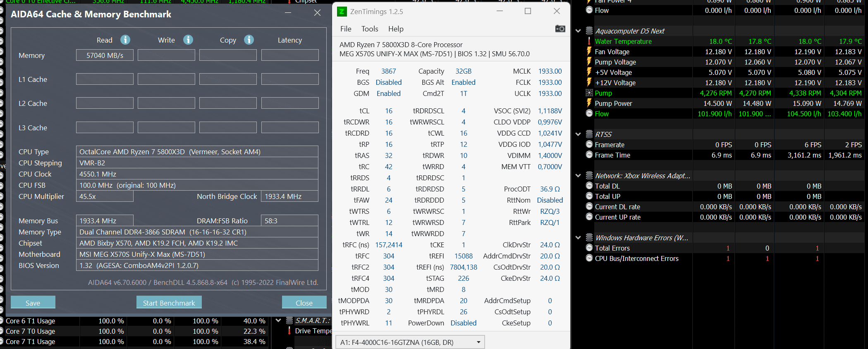Click the Read info icon in AIDA64

[x=125, y=40]
